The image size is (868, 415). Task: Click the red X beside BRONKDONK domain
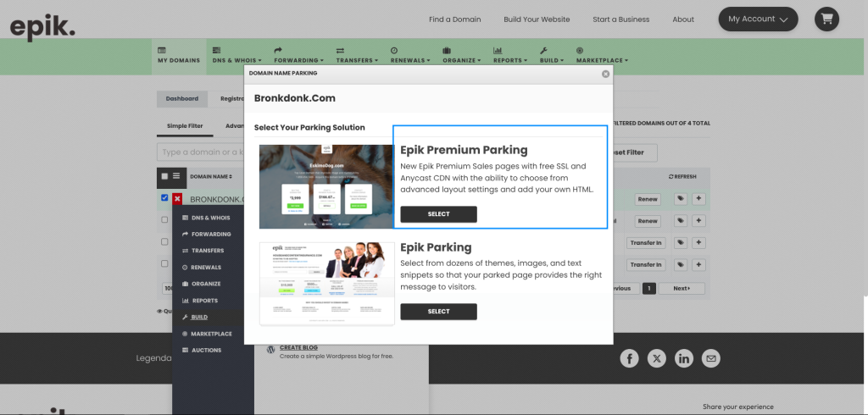point(177,199)
